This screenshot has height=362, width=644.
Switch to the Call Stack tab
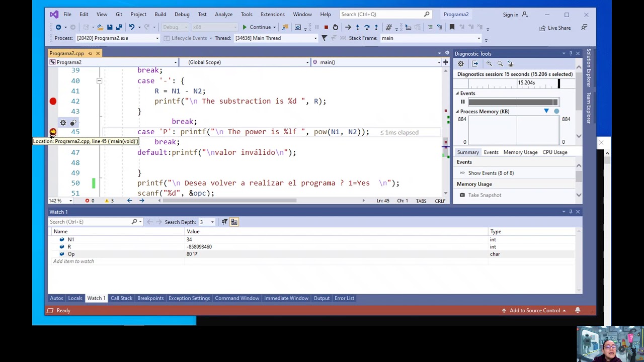coord(121,298)
